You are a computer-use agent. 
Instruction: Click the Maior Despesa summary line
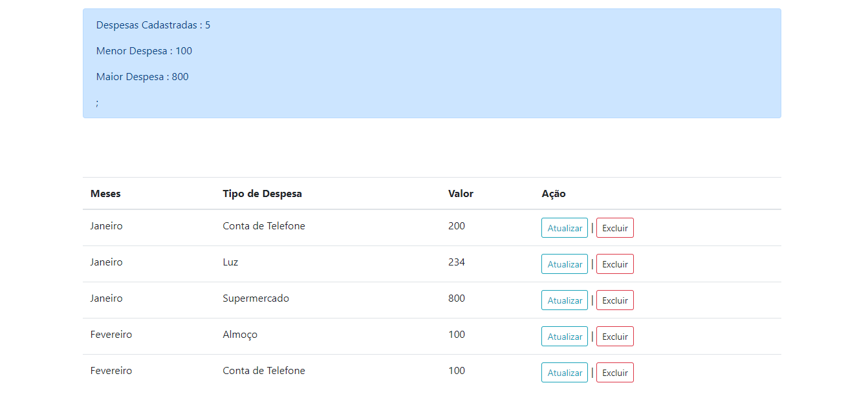[x=142, y=76]
